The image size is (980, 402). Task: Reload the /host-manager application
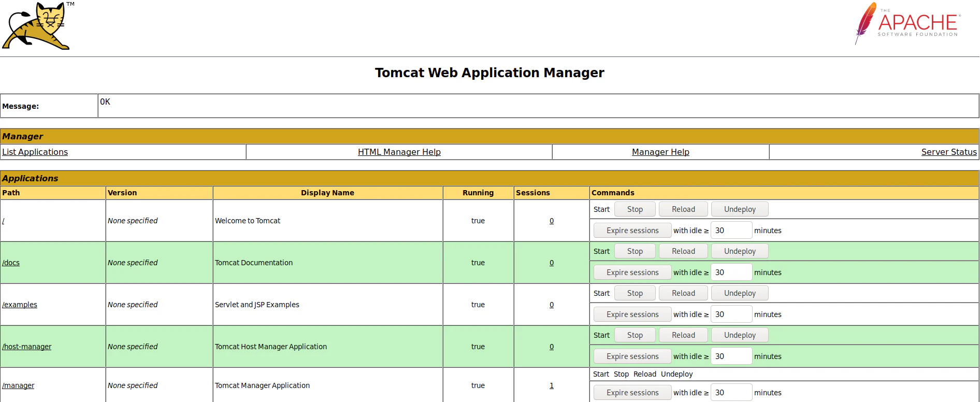683,335
